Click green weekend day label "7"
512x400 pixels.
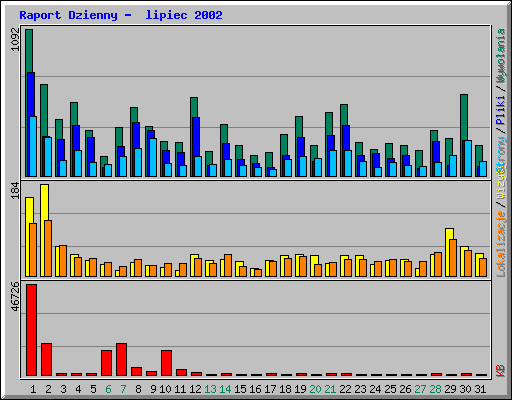tap(123, 389)
